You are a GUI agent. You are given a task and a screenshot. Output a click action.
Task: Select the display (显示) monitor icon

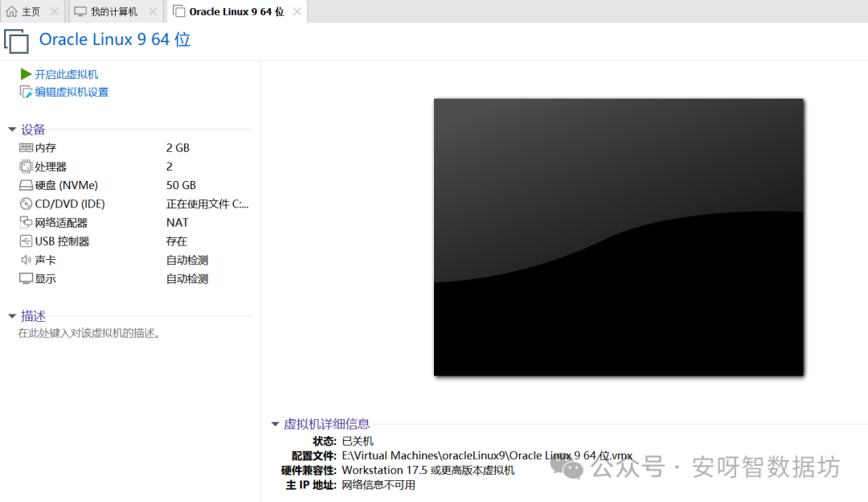26,278
